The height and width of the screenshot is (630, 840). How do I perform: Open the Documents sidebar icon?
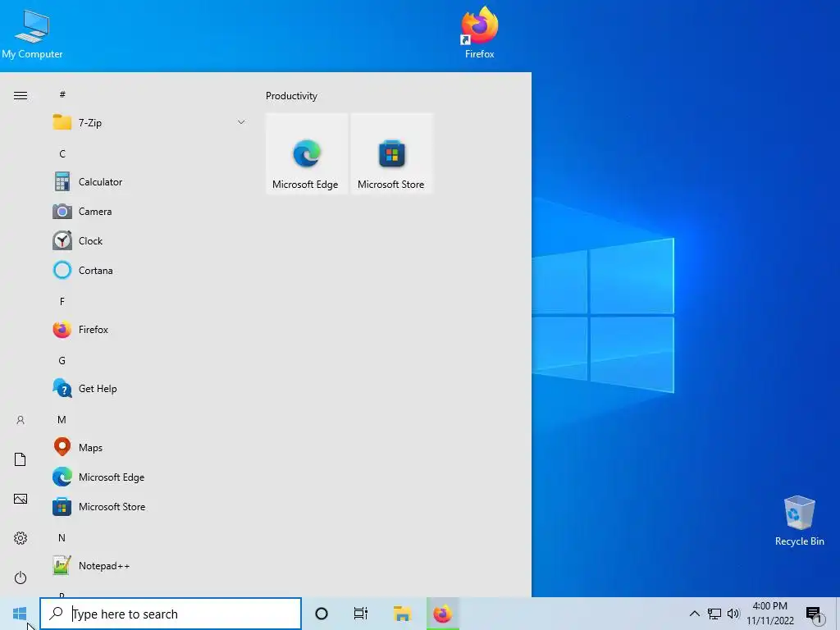(21, 459)
